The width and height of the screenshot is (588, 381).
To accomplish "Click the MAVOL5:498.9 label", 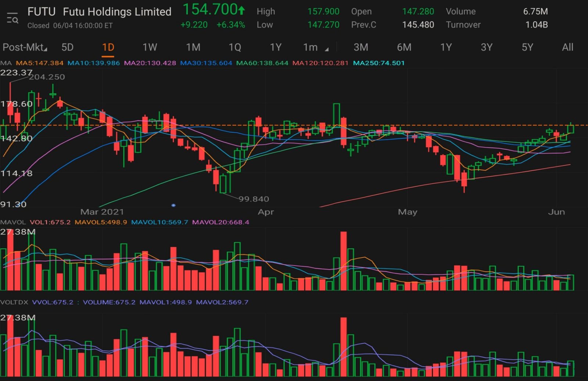I will tap(101, 222).
